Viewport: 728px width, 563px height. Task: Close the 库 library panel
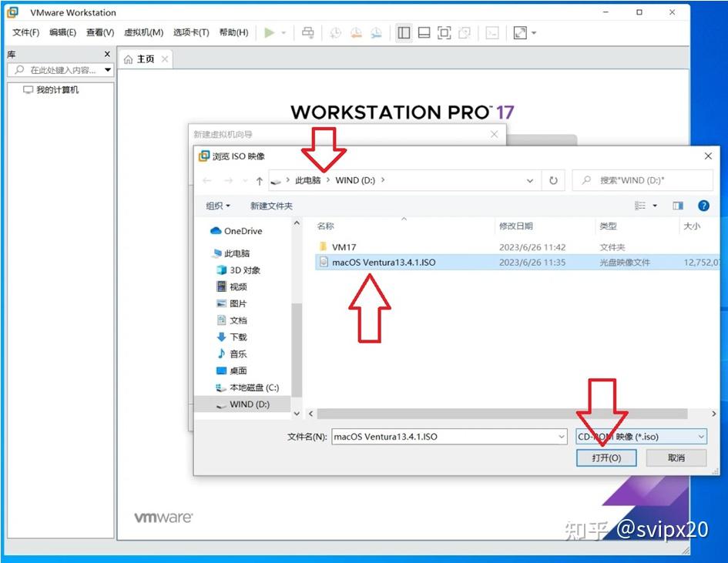click(x=107, y=55)
